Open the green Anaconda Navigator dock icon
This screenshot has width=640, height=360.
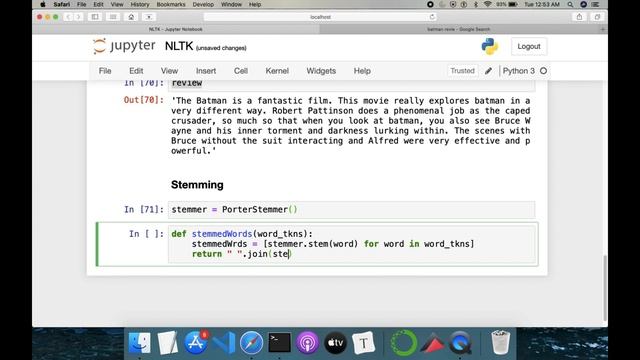(404, 342)
